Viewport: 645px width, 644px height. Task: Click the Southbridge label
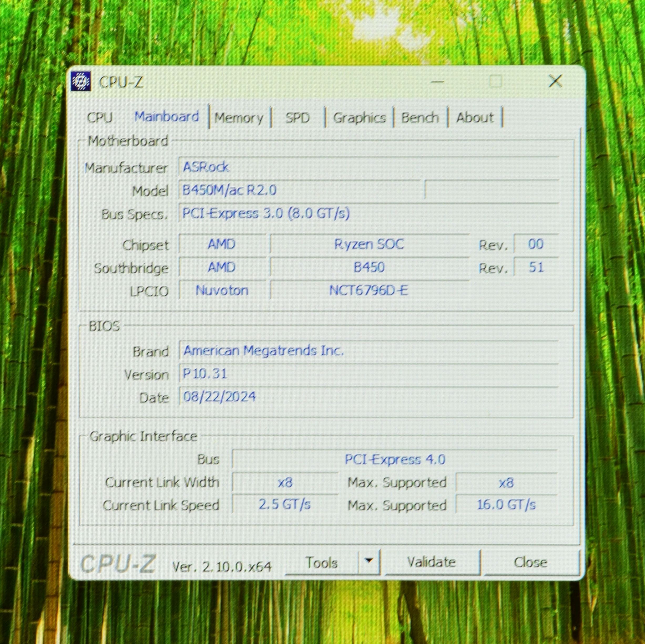point(131,269)
